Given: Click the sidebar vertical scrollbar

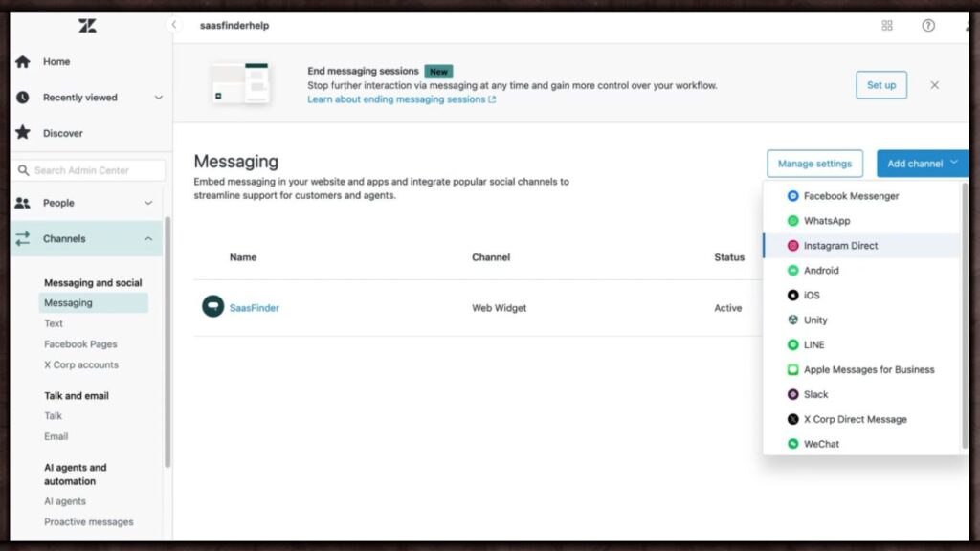Looking at the screenshot, I should (167, 342).
